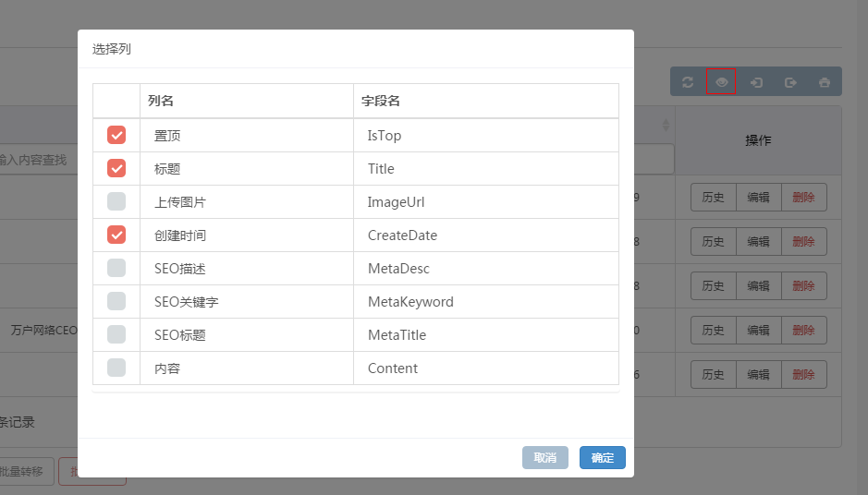
Task: Uncheck the 标题 Title checkbox
Action: [116, 168]
